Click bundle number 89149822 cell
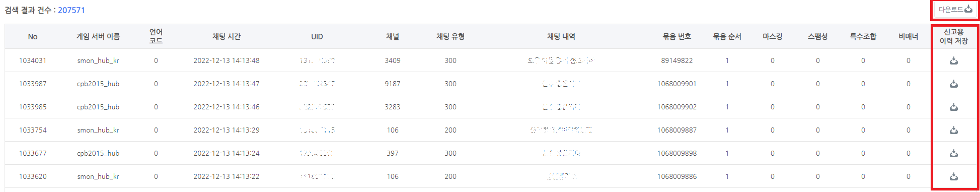 (677, 60)
